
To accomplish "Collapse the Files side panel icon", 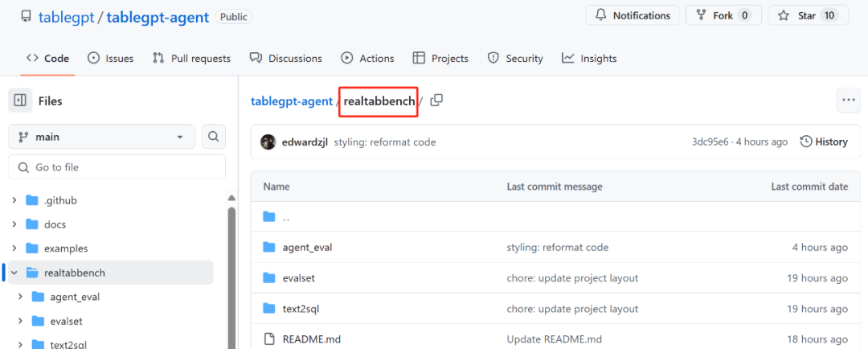I will coord(20,101).
